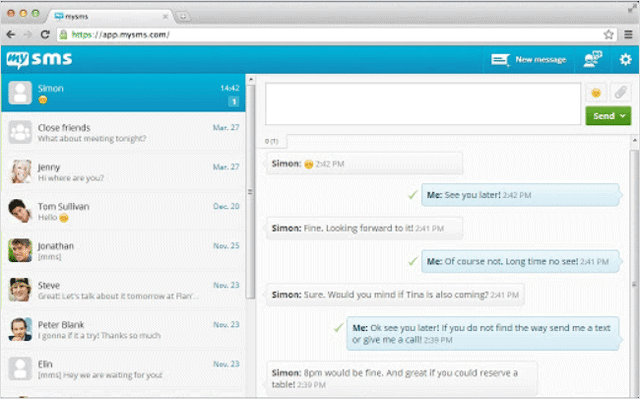The height and width of the screenshot is (399, 640).
Task: Click the SSL padlock icon in address bar
Action: pos(64,35)
